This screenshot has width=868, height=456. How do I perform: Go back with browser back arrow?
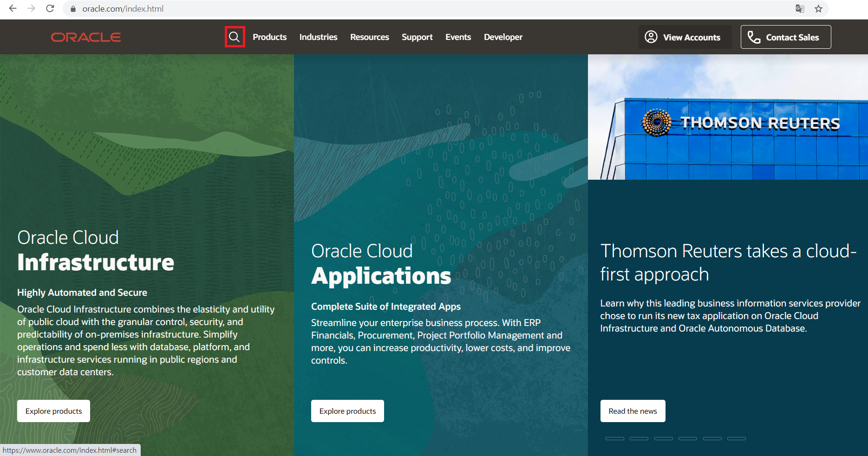13,8
